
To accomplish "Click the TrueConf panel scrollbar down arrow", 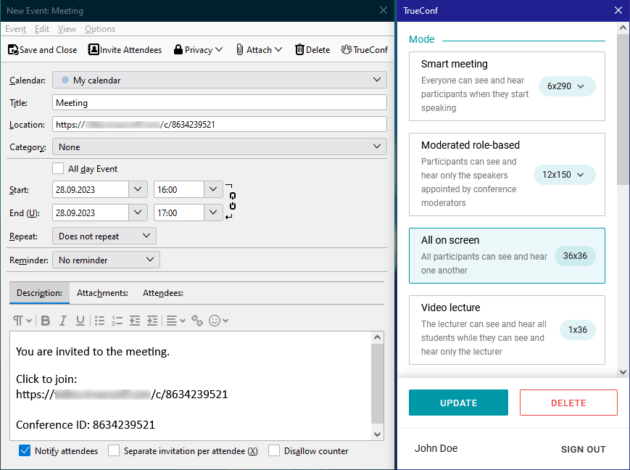I will pos(623,372).
